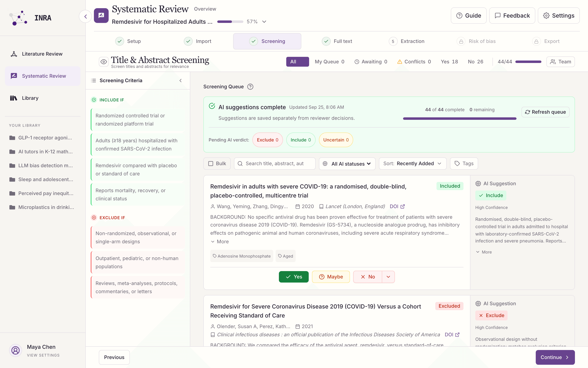Image resolution: width=588 pixels, height=368 pixels.
Task: Open the DOI link for the Olender 2021 article
Action: 452,335
